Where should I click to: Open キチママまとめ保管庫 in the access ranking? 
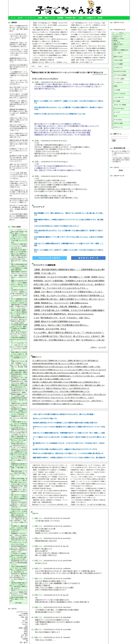(x=120, y=75)
